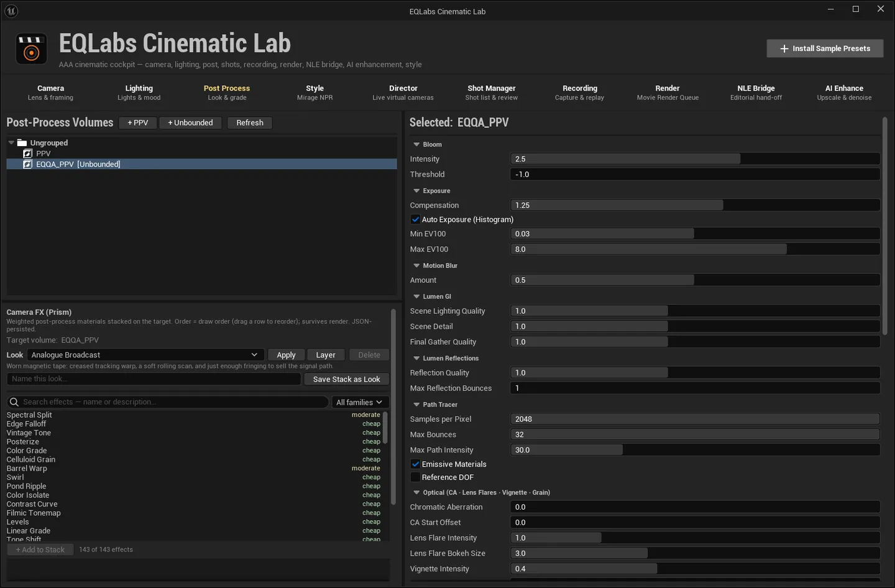Toggle Auto Exposure (Histogram) checkbox

tap(415, 219)
